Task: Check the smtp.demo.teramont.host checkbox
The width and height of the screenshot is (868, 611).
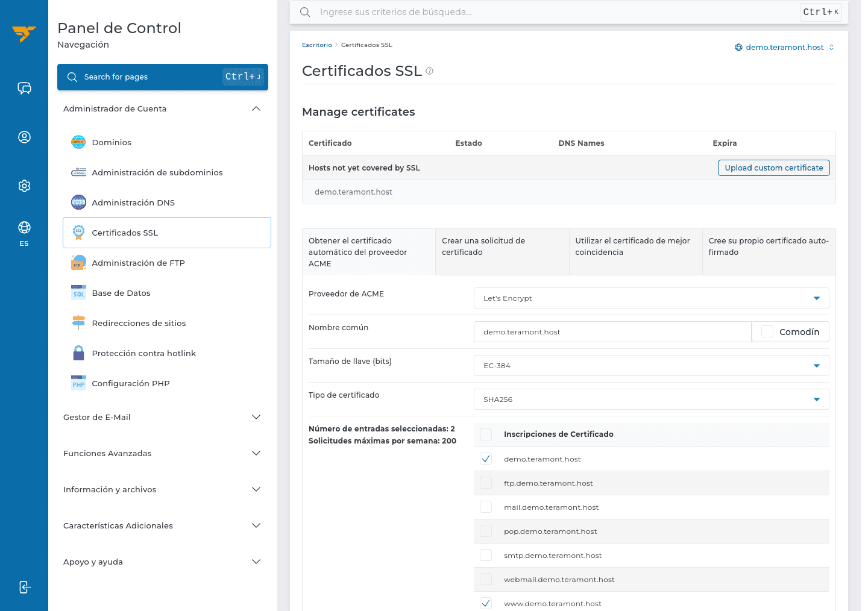Action: pos(486,555)
